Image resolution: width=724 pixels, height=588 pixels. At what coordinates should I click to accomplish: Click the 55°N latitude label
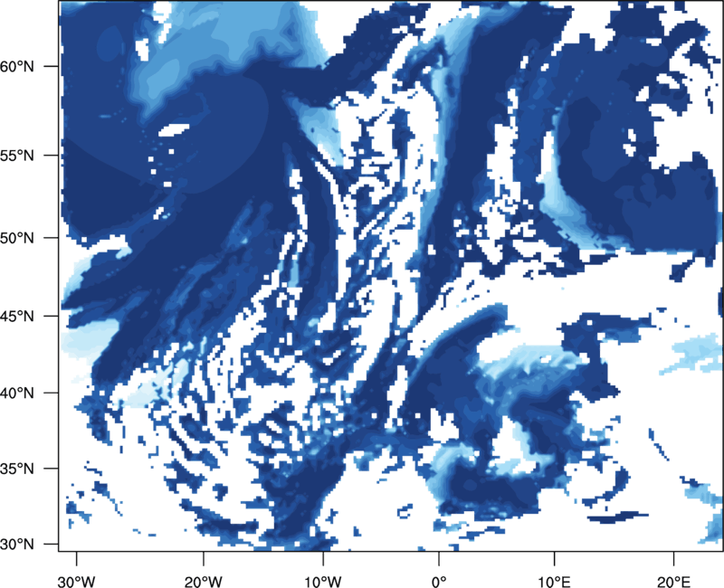pos(17,156)
